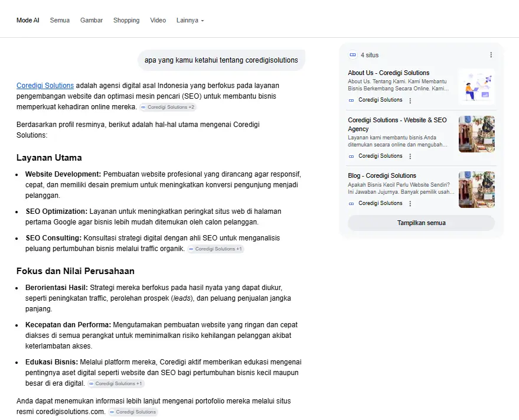Click the 'Berorientasi Hasil:' bullet label

point(57,288)
